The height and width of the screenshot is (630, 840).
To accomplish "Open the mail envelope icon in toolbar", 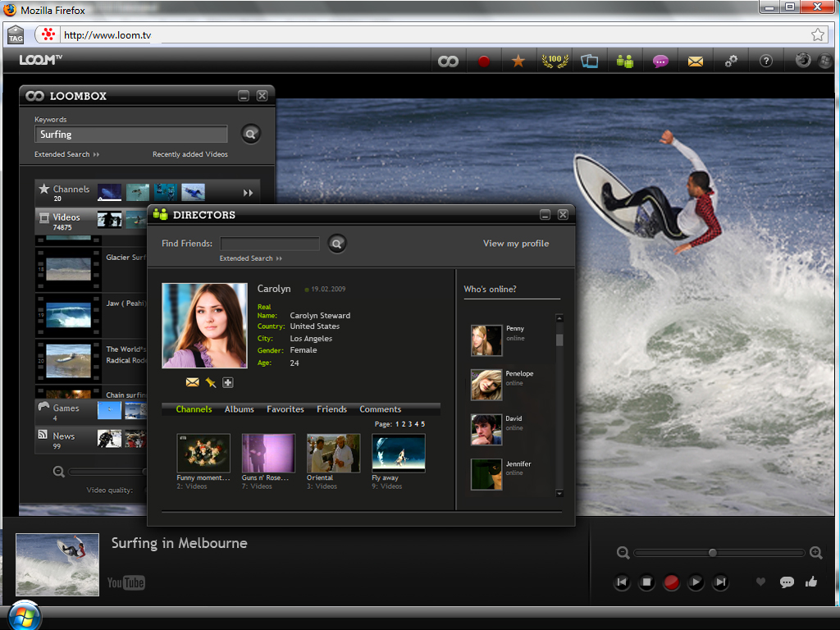I will (696, 62).
